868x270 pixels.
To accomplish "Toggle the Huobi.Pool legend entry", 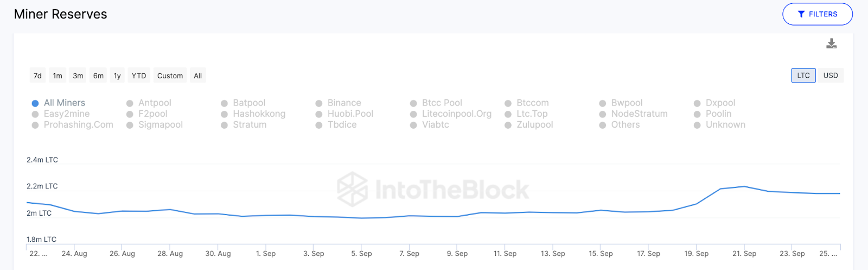I will [x=350, y=114].
